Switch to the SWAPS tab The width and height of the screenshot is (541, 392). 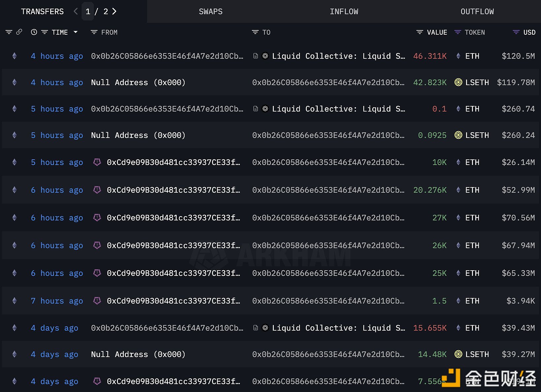tap(210, 12)
